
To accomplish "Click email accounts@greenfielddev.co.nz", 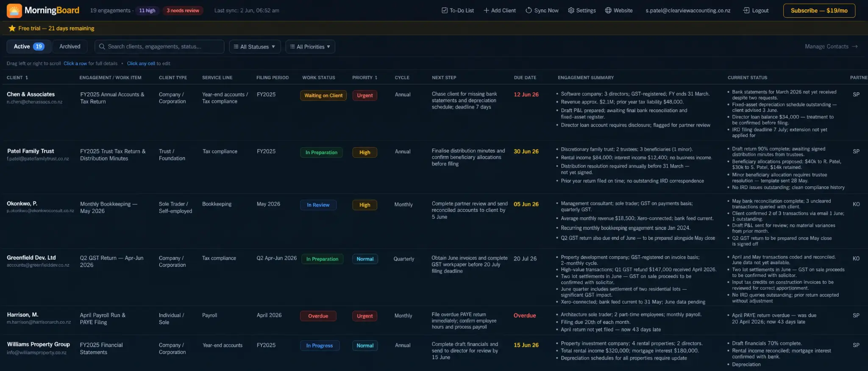I will 38,265.
